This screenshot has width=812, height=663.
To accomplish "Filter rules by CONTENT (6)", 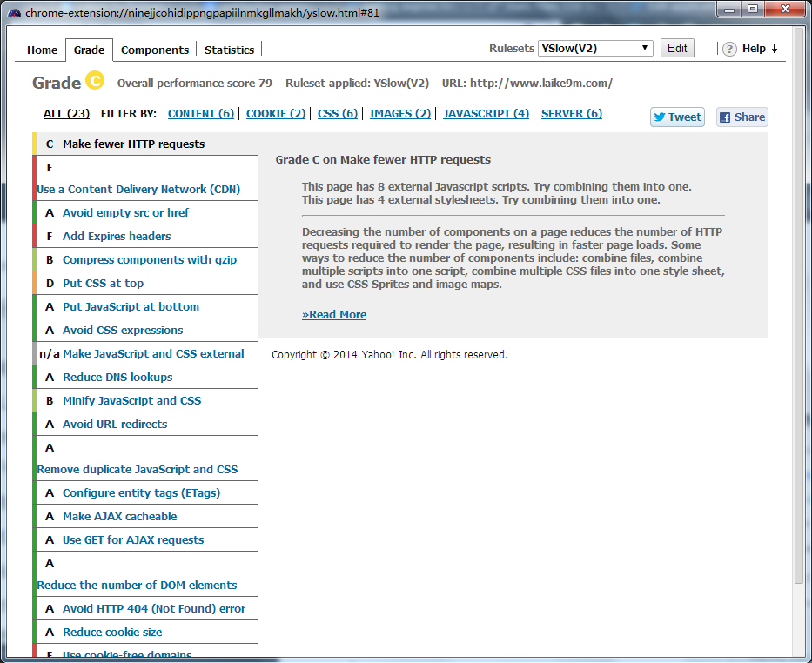I will (x=201, y=113).
